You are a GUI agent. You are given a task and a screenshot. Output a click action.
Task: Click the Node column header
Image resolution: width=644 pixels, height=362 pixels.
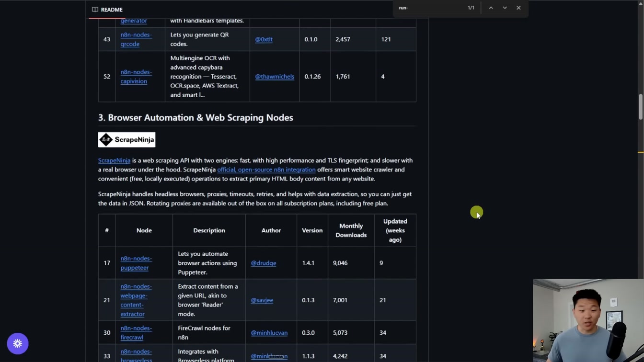pyautogui.click(x=144, y=230)
